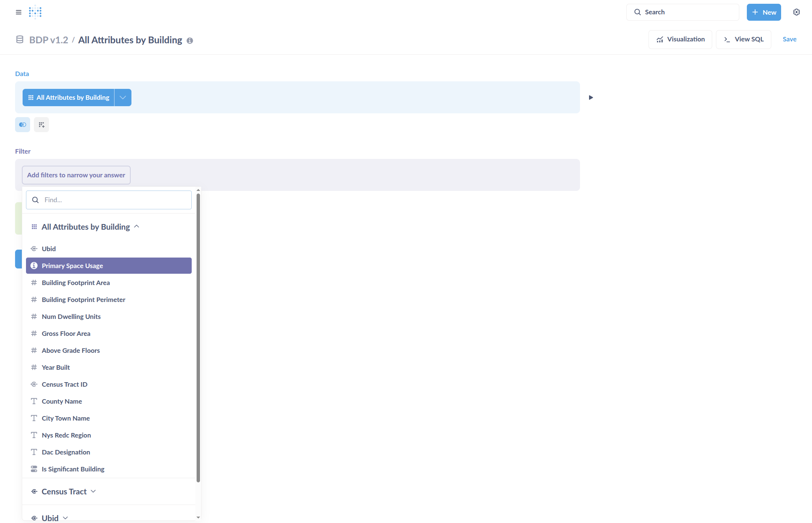Viewport: 812px width, 523px height.
Task: Click the info icon beside the title
Action: coord(190,41)
